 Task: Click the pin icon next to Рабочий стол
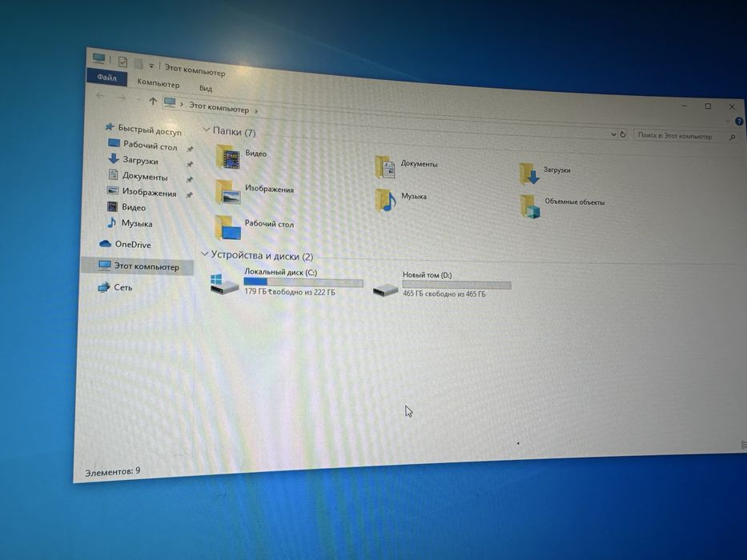189,149
